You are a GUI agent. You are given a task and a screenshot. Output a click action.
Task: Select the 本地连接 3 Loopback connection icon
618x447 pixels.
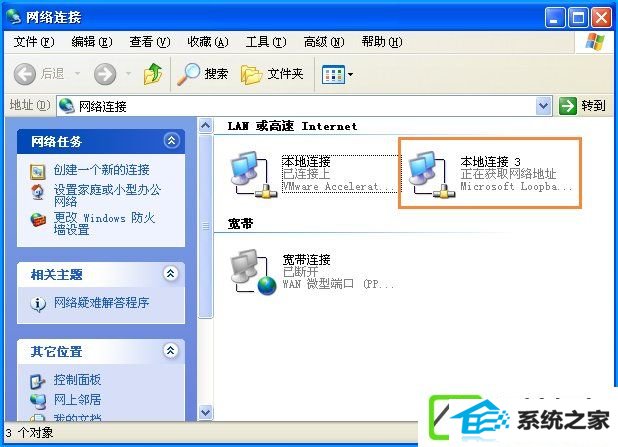tap(431, 174)
